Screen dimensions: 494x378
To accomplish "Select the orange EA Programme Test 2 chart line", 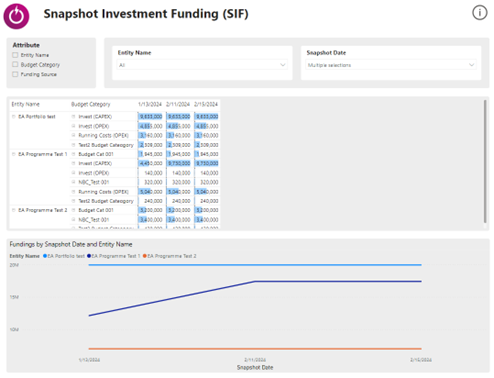I will point(255,349).
